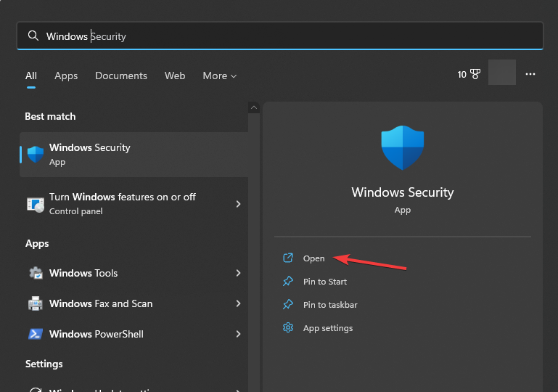Open Windows Fax and Scan
558x392 pixels.
(134, 303)
